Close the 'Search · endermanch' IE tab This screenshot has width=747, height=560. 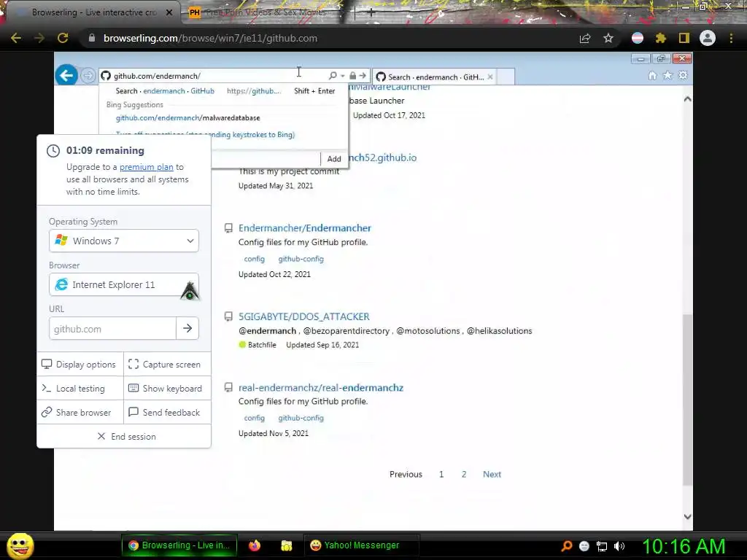coord(490,77)
